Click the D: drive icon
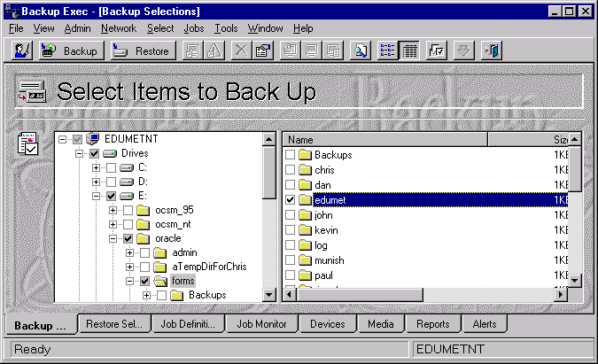598x364 pixels. (x=127, y=182)
